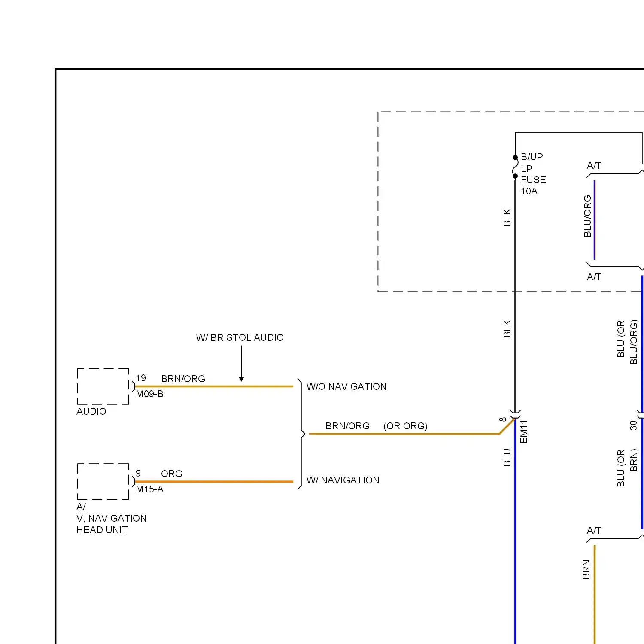This screenshot has height=644, width=644.
Task: Click the BRN/ORG label above M09-B
Action: point(183,379)
